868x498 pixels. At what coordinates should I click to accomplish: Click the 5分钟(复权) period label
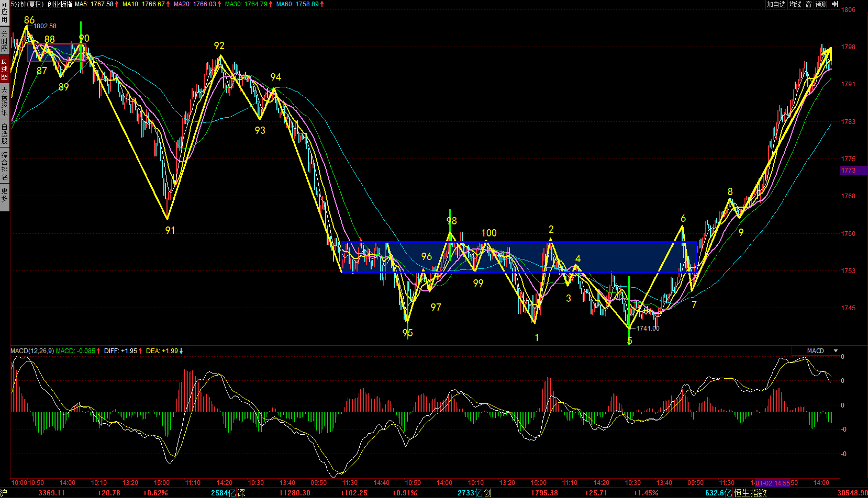click(27, 4)
